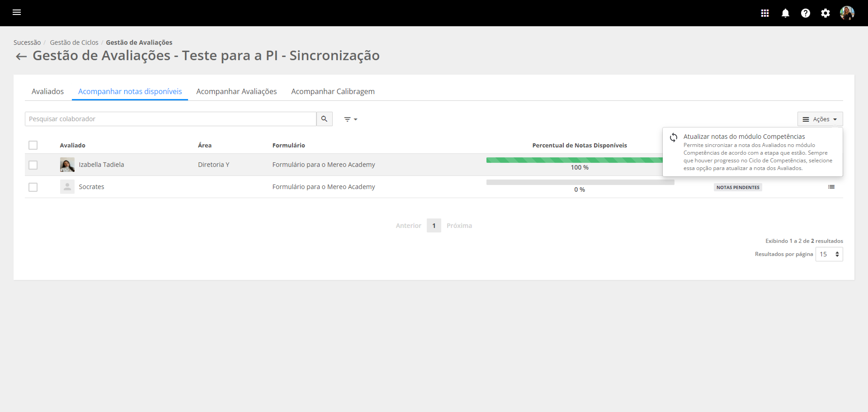The height and width of the screenshot is (412, 868).
Task: Open the Ações dropdown button
Action: tap(819, 119)
